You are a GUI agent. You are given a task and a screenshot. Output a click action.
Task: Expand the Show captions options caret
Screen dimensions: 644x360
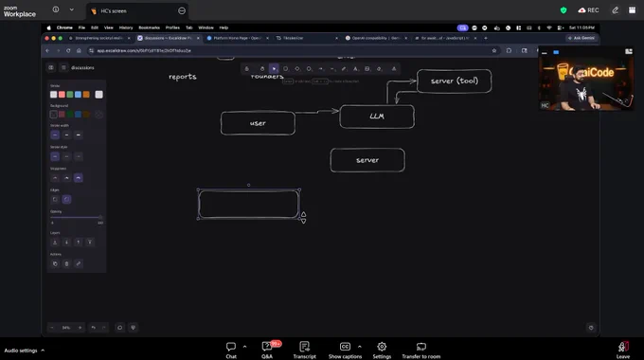(x=359, y=347)
